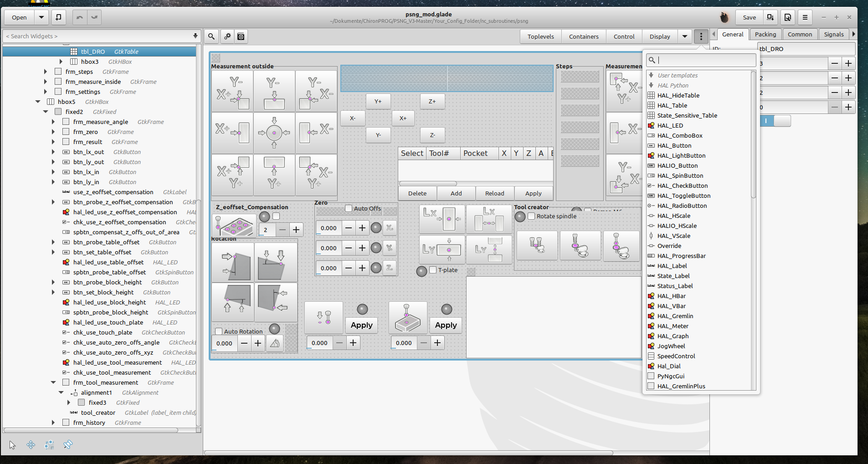The height and width of the screenshot is (464, 868).
Task: Toggle the Auto Rotation checkbox
Action: pos(219,331)
